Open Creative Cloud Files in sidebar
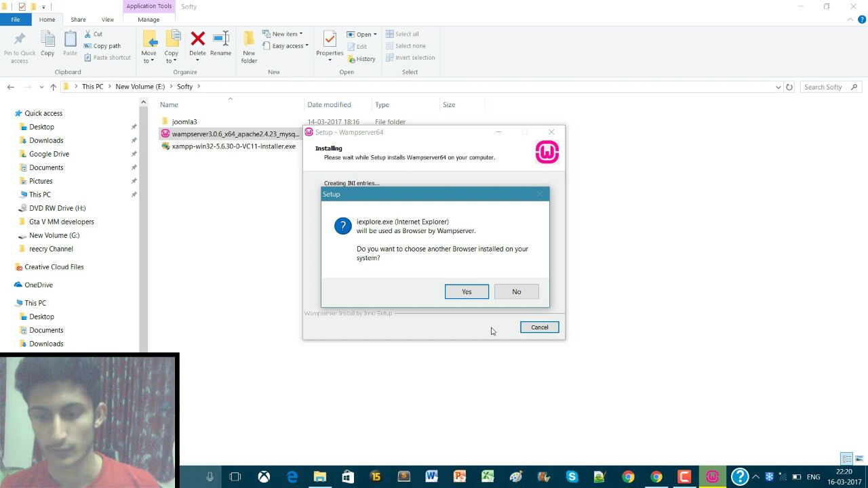 (54, 267)
